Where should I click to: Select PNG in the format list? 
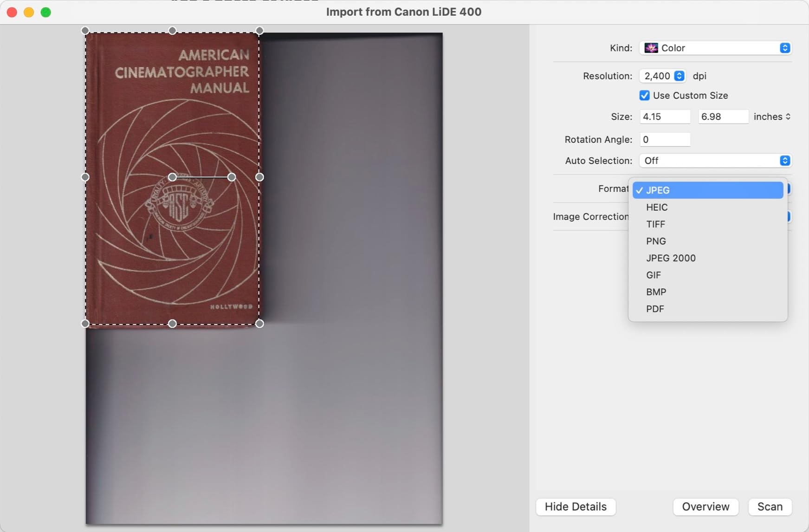pos(656,241)
